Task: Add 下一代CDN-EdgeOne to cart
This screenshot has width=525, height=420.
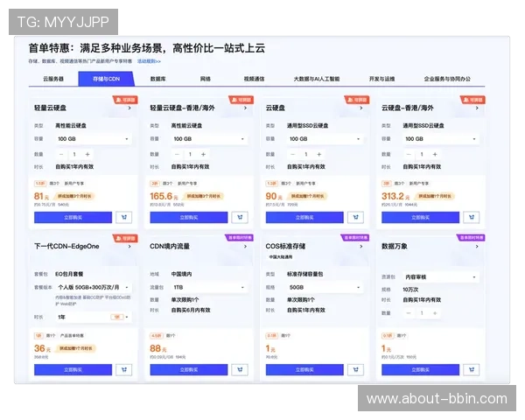Action: pos(124,370)
